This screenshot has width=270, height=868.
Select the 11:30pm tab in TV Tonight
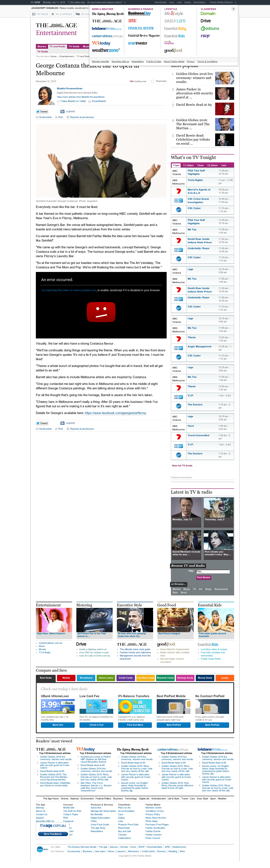pyautogui.click(x=188, y=166)
